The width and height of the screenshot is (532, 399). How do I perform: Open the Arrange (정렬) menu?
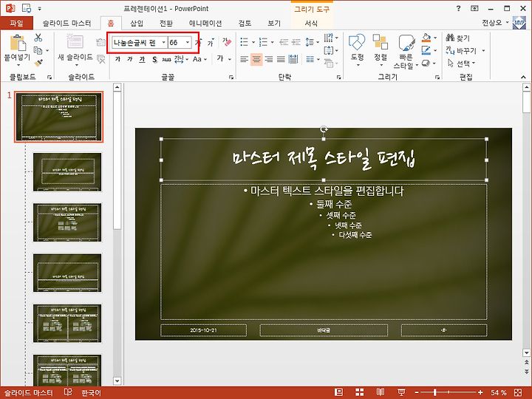pyautogui.click(x=381, y=50)
